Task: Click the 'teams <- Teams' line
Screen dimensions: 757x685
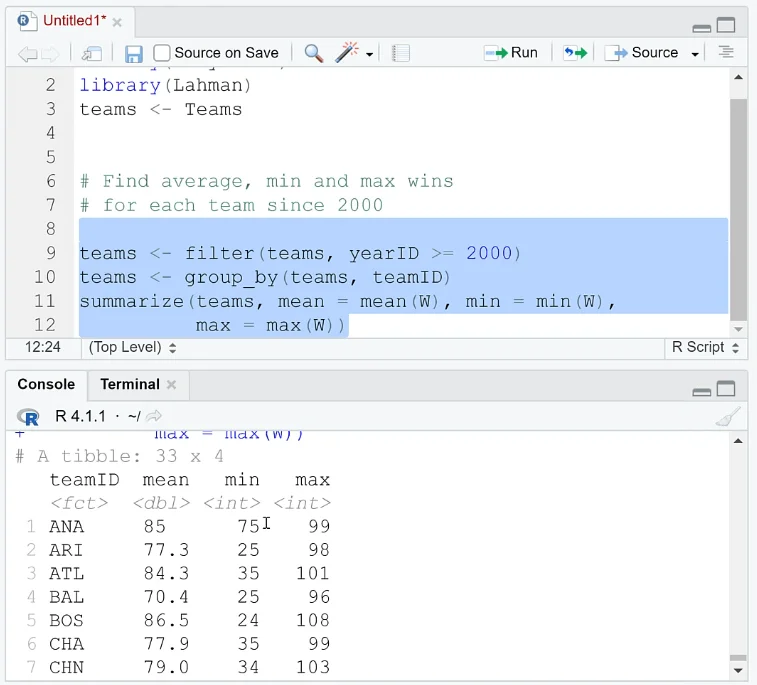Action: pyautogui.click(x=160, y=110)
